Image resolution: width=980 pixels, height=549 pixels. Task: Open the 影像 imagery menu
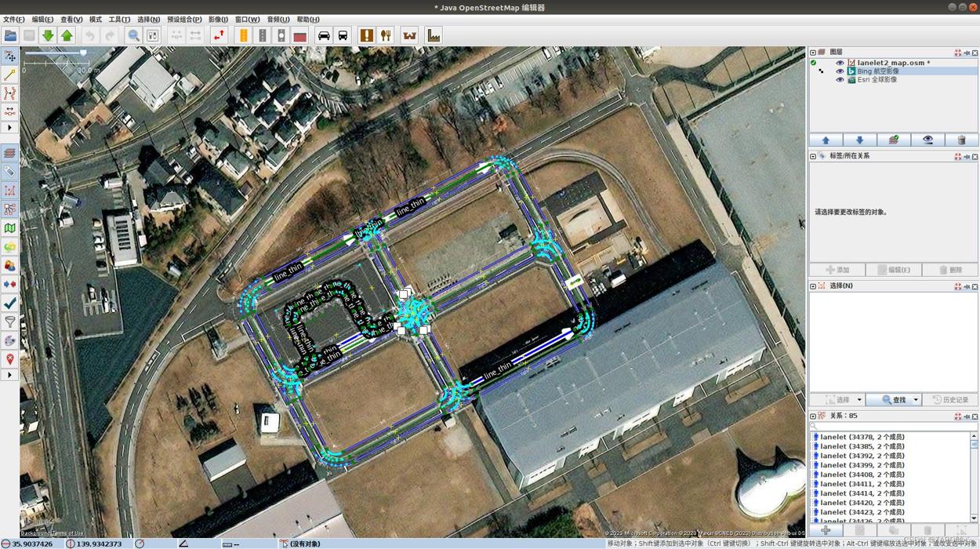click(218, 20)
